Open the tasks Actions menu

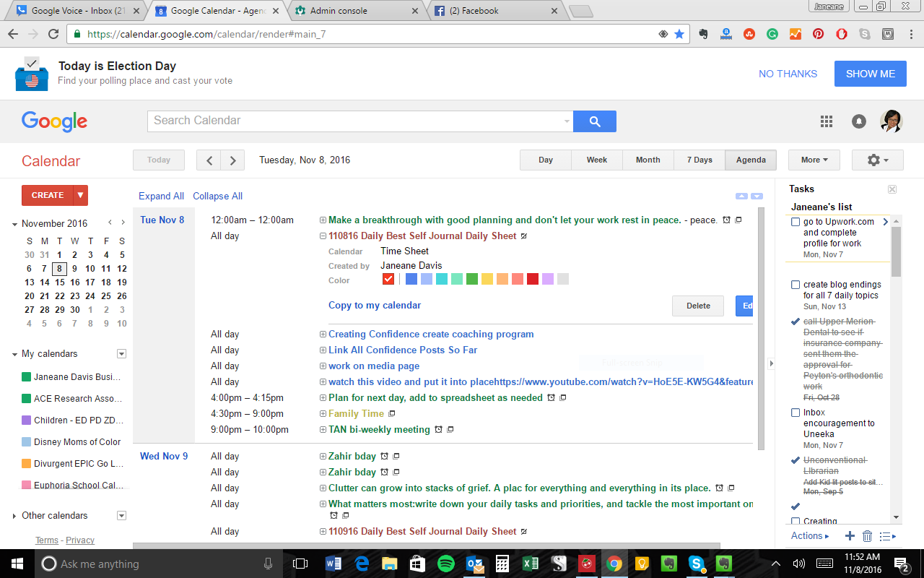810,536
